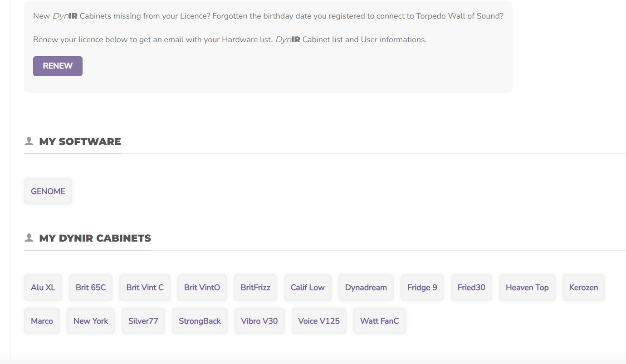Select the Alu XL cabinet

click(x=43, y=287)
